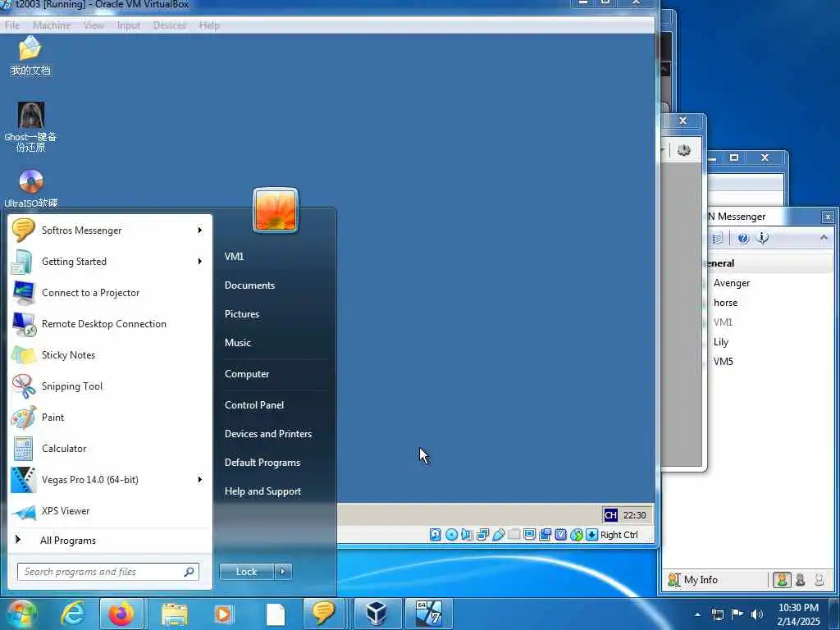Click the CH language indicator in guest taskbar
Viewport: 840px width, 630px height.
tap(610, 515)
